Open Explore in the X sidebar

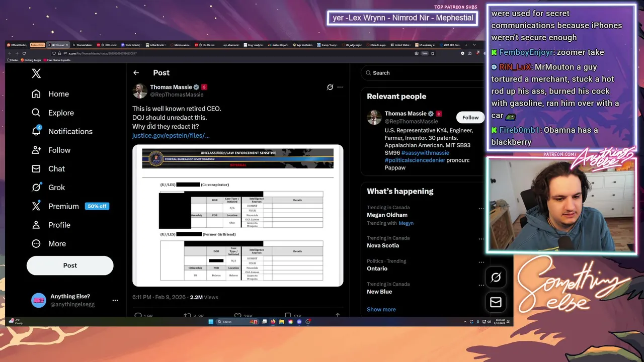pyautogui.click(x=53, y=113)
